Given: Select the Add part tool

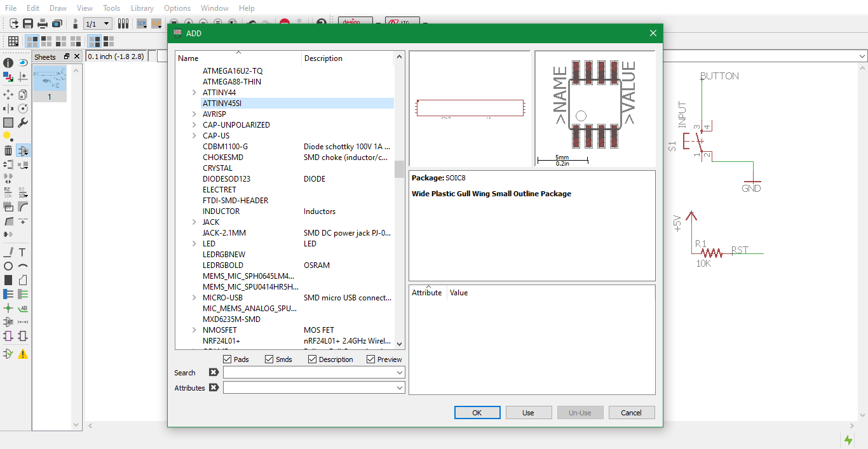Looking at the screenshot, I should [x=23, y=151].
